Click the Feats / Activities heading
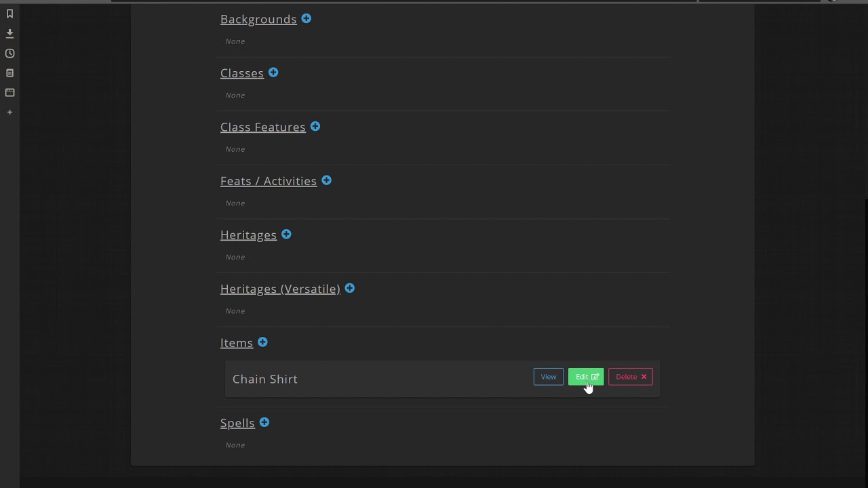The height and width of the screenshot is (488, 868). click(269, 181)
